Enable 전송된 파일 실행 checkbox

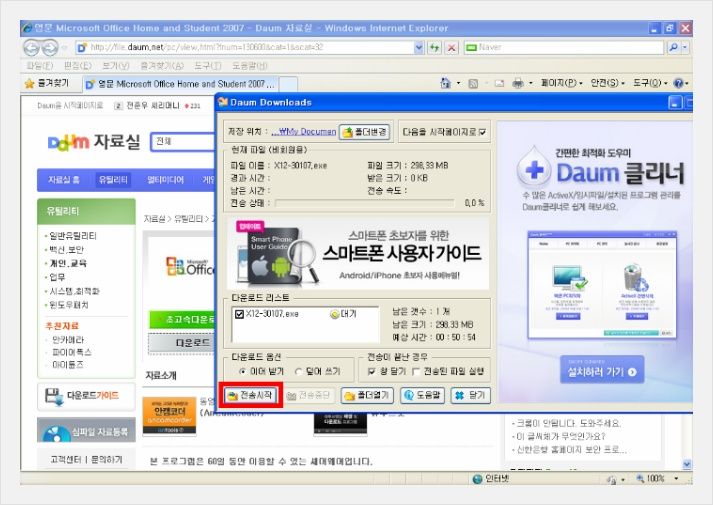point(415,371)
